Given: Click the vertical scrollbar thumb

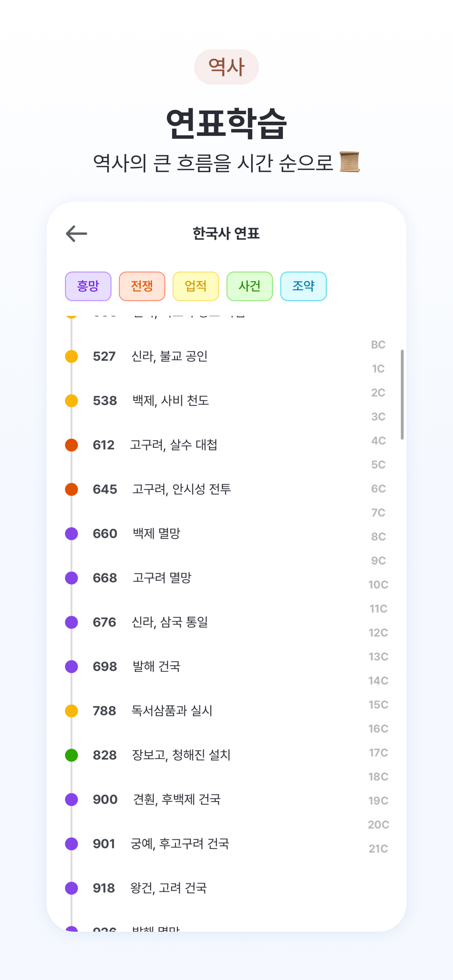Looking at the screenshot, I should (402, 394).
